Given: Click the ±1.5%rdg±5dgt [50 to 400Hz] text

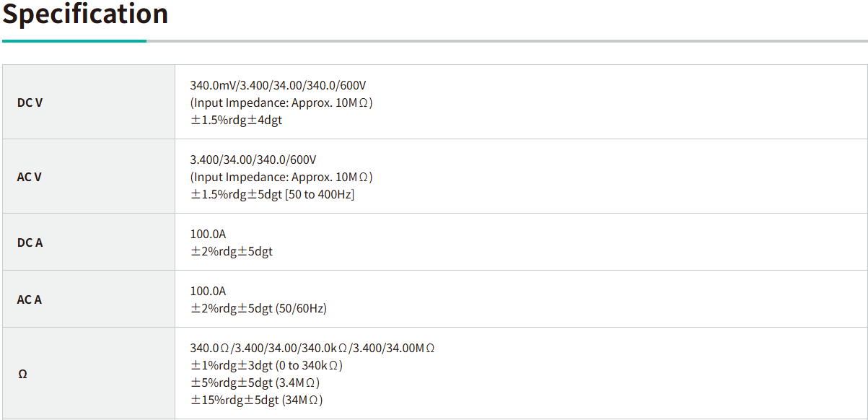Looking at the screenshot, I should pos(272,194).
